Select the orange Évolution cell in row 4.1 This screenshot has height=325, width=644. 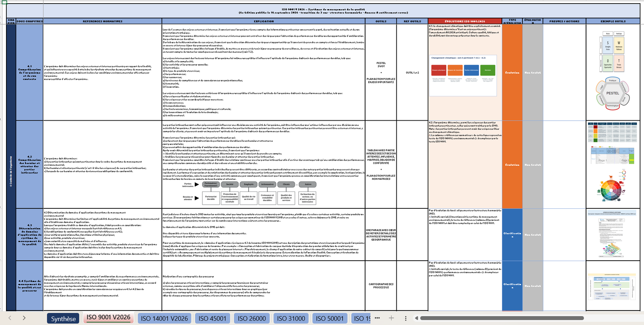pos(512,72)
